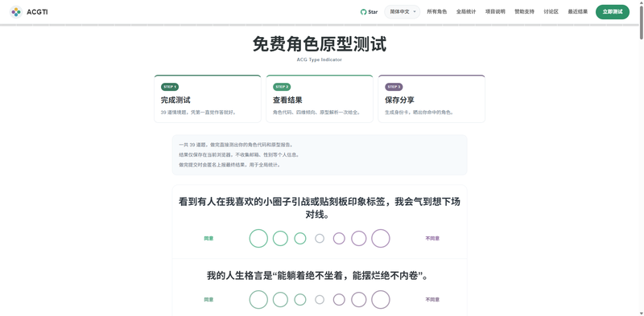Choose medium agree circle for 引战 question

coord(280,239)
